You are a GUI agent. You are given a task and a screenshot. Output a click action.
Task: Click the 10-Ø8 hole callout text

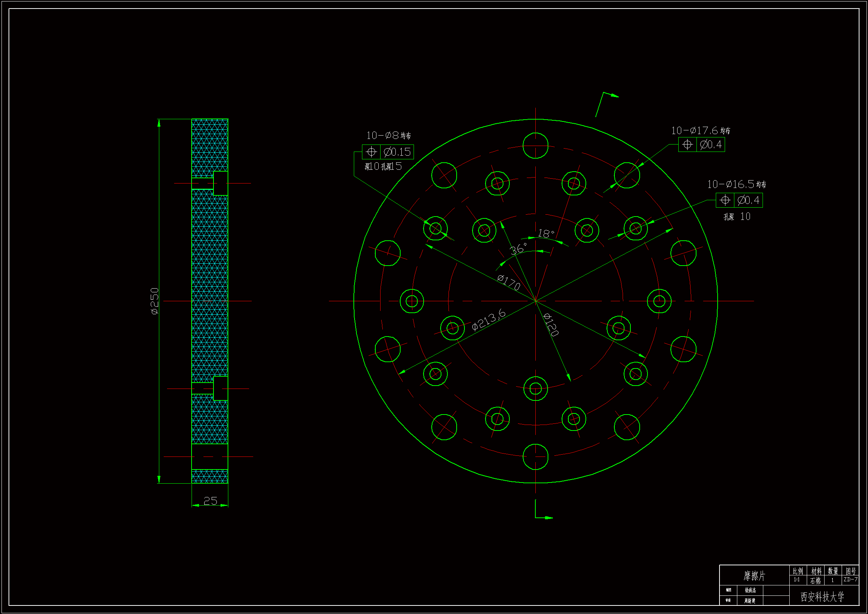click(x=388, y=136)
